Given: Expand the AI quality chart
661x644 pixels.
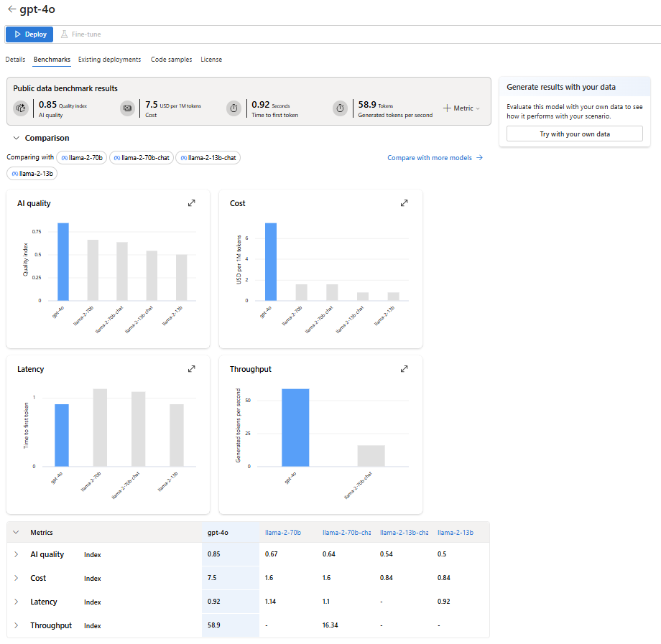Looking at the screenshot, I should [x=191, y=203].
